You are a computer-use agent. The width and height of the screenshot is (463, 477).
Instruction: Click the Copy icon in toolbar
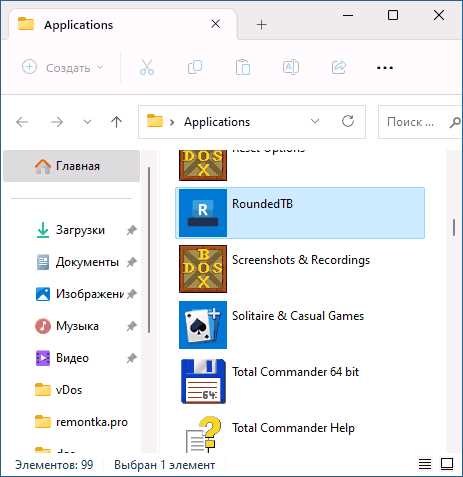point(195,67)
